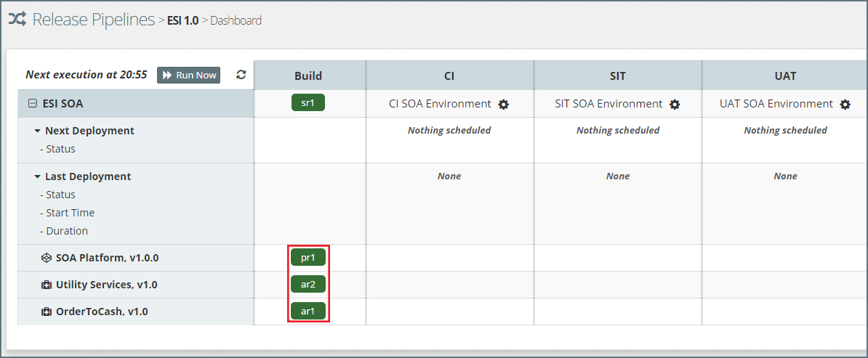Viewport: 868px width, 358px height.
Task: Open SIT SOA Environment gear settings
Action: tap(675, 105)
